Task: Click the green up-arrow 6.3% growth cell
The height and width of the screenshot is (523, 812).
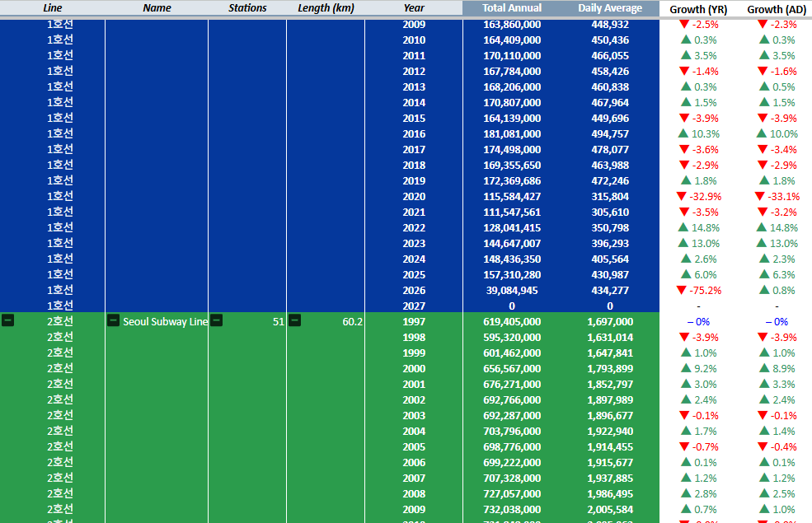Action: (x=777, y=275)
